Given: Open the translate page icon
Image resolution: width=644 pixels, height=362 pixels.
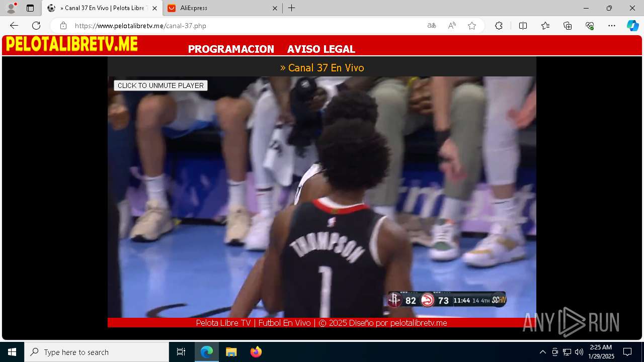Looking at the screenshot, I should (x=432, y=26).
